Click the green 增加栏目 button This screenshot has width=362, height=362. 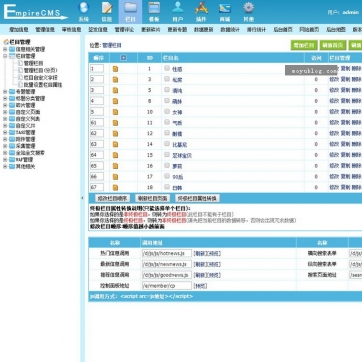(x=304, y=45)
